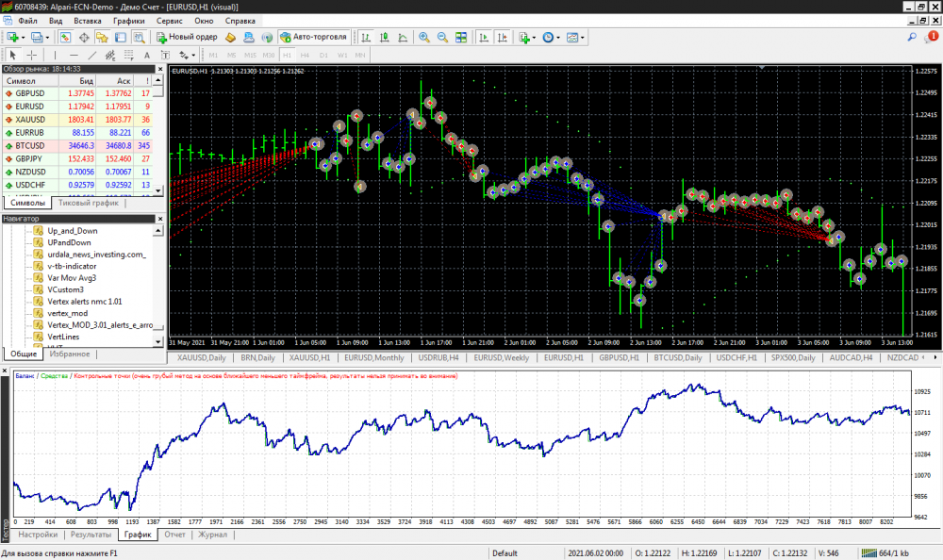Draw a trendline with the diagonal line tool
This screenshot has width=943, height=560.
coord(93,55)
